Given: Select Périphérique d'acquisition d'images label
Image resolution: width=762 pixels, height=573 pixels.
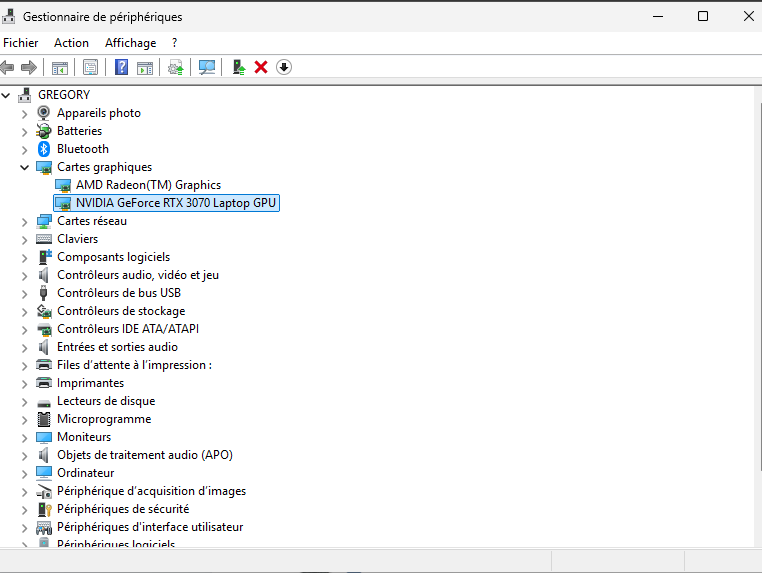Looking at the screenshot, I should coord(151,491).
